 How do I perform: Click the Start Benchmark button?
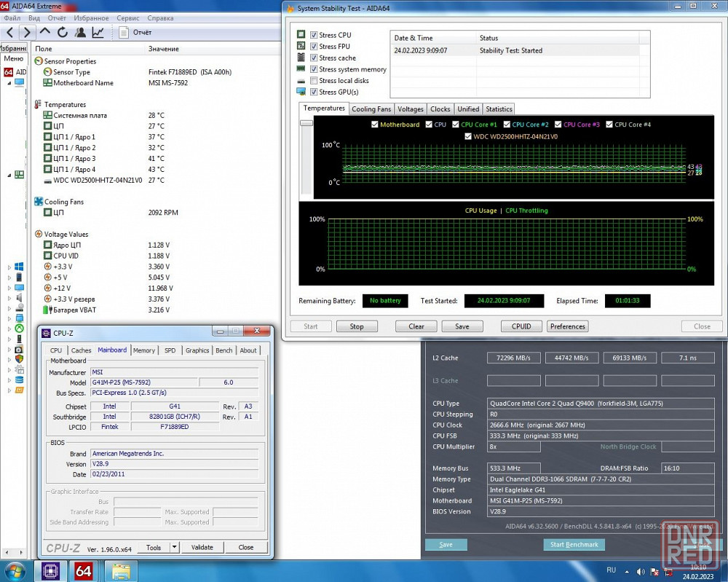[574, 545]
